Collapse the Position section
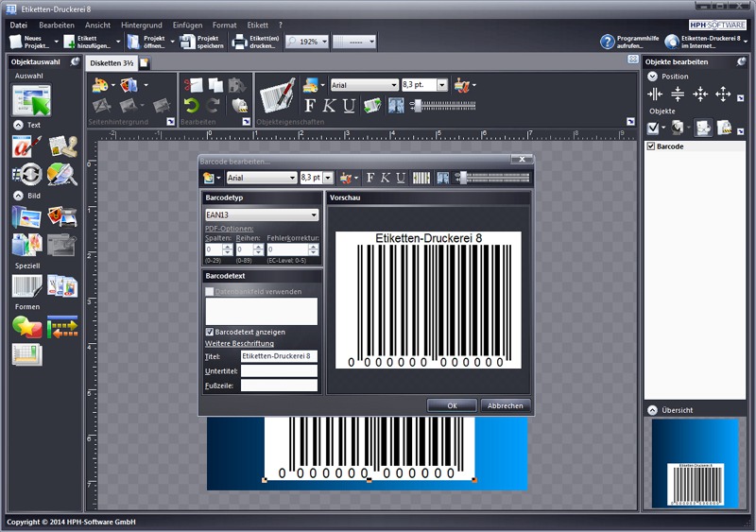Screen dimensions: 756x532 [x=652, y=77]
